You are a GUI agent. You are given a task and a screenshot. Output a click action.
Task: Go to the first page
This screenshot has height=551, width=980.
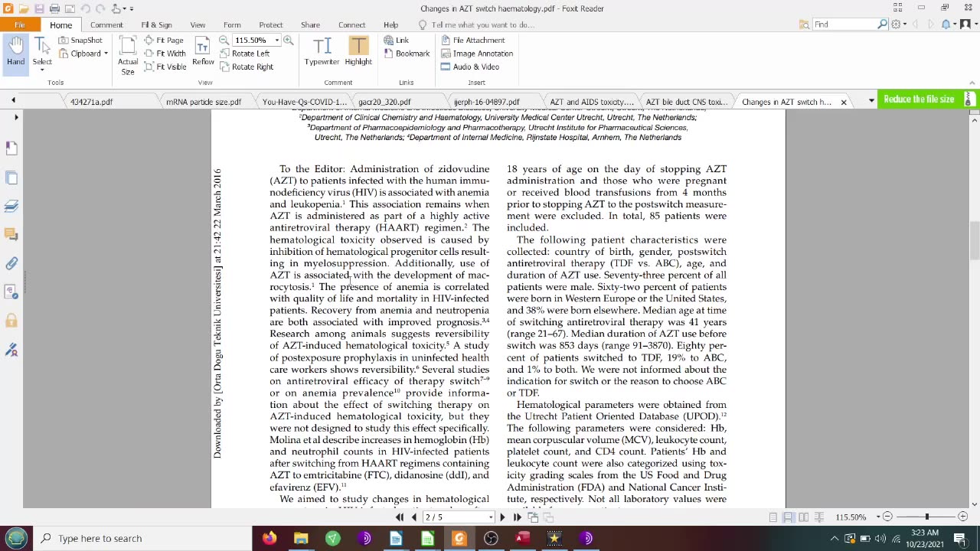pyautogui.click(x=400, y=517)
